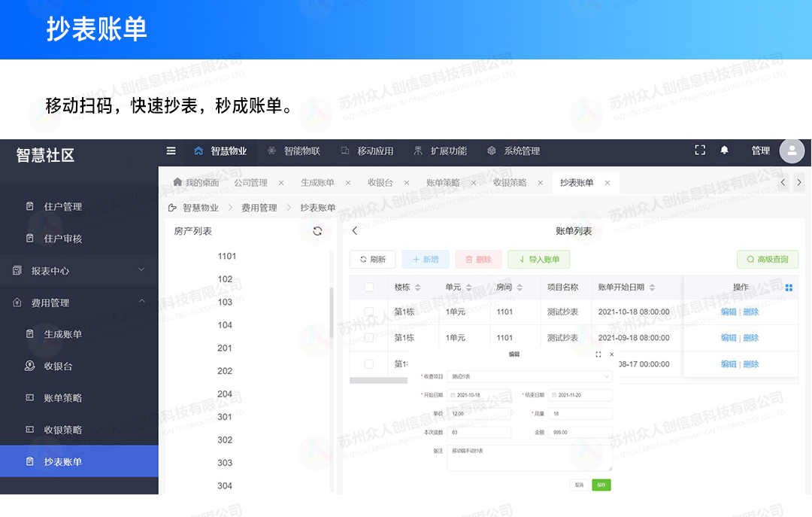Toggle the select-all header checkbox
Viewport: 812px width, 517px height.
click(368, 287)
